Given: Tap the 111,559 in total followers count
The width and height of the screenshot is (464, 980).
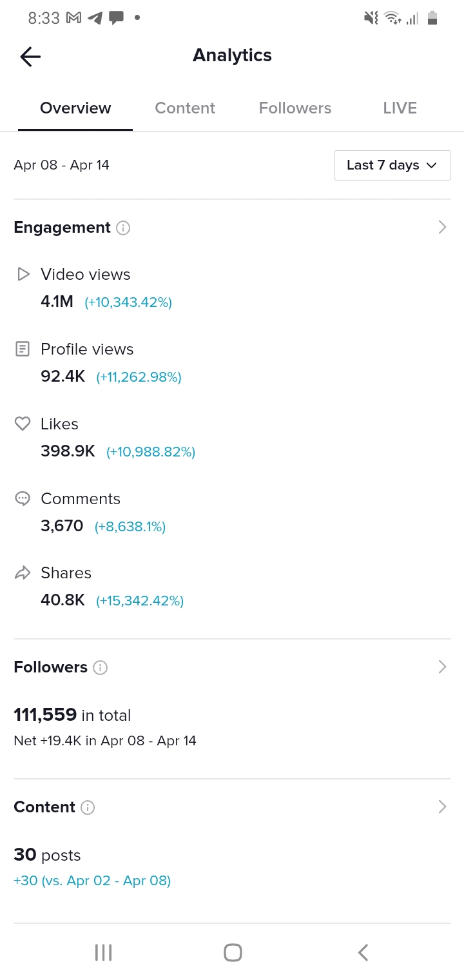Looking at the screenshot, I should tap(72, 715).
